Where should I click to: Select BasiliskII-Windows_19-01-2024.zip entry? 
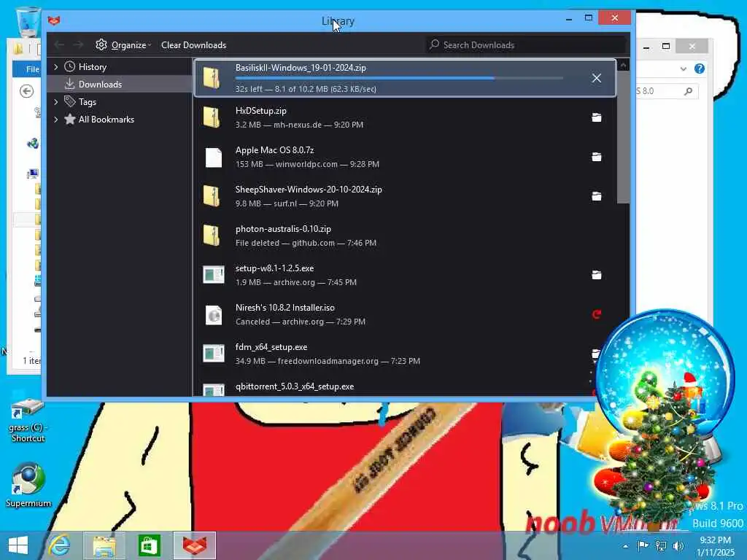pyautogui.click(x=405, y=78)
